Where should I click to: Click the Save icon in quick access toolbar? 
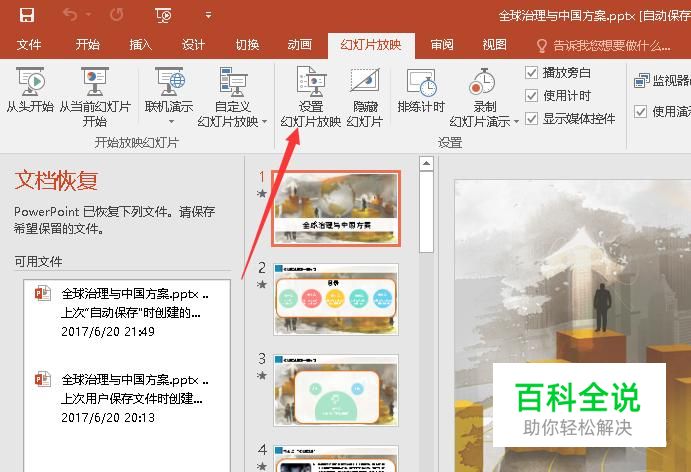coord(27,15)
